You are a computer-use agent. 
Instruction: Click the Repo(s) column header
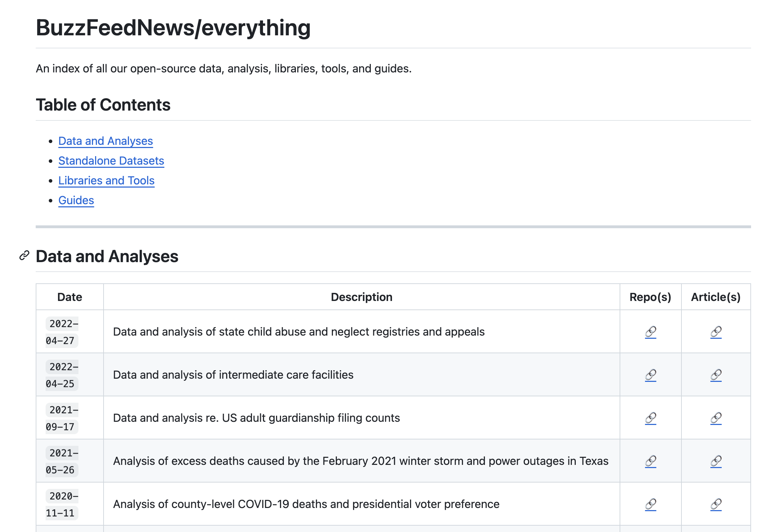pos(650,297)
